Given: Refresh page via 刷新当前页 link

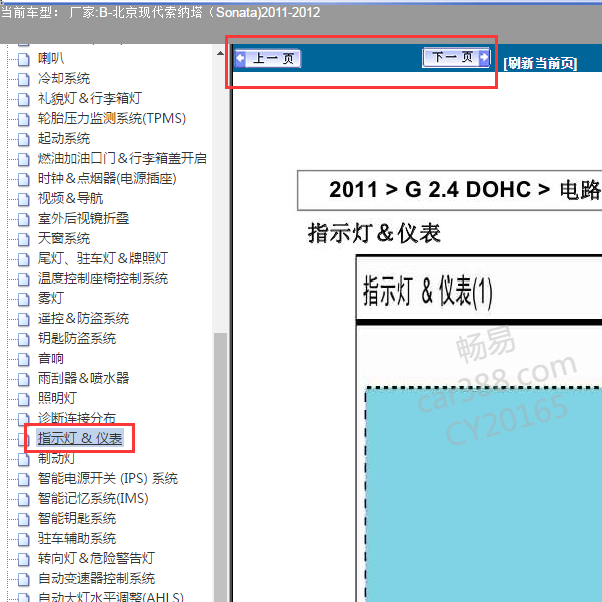Looking at the screenshot, I should [540, 63].
